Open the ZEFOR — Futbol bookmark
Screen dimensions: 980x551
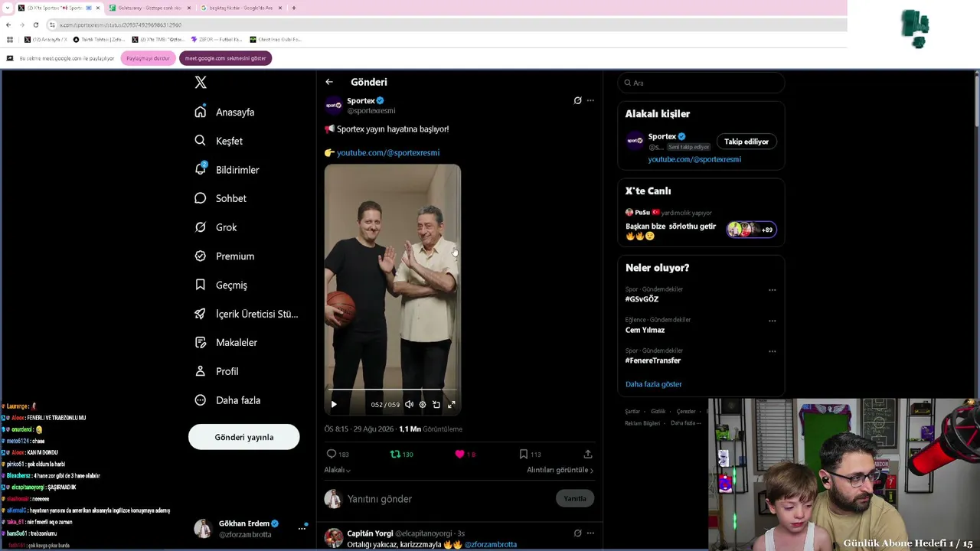(217, 39)
